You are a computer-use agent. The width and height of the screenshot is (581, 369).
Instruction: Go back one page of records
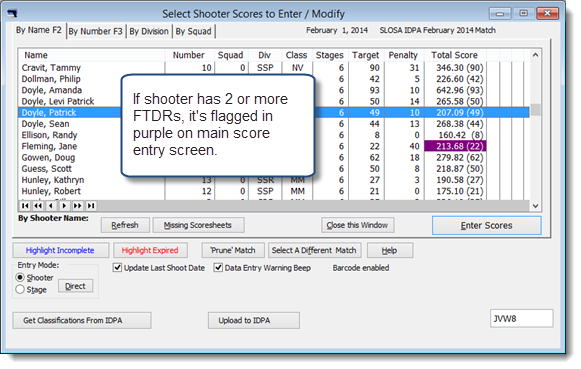pyautogui.click(x=38, y=206)
